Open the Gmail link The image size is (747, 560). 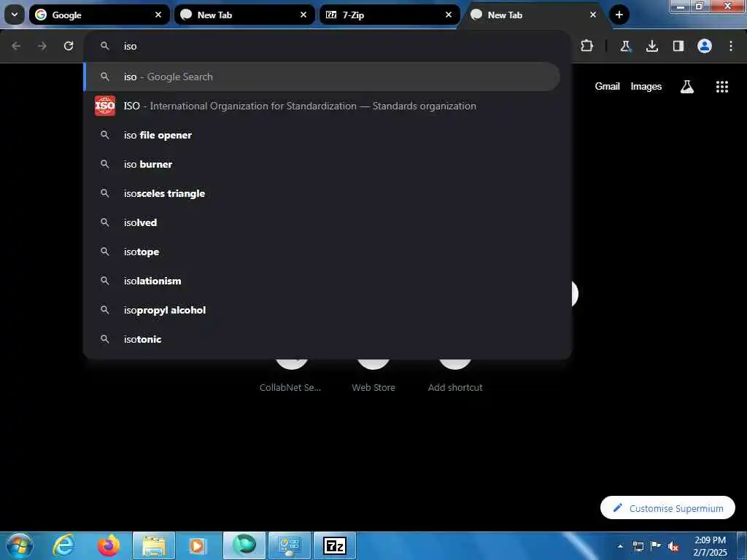tap(607, 86)
